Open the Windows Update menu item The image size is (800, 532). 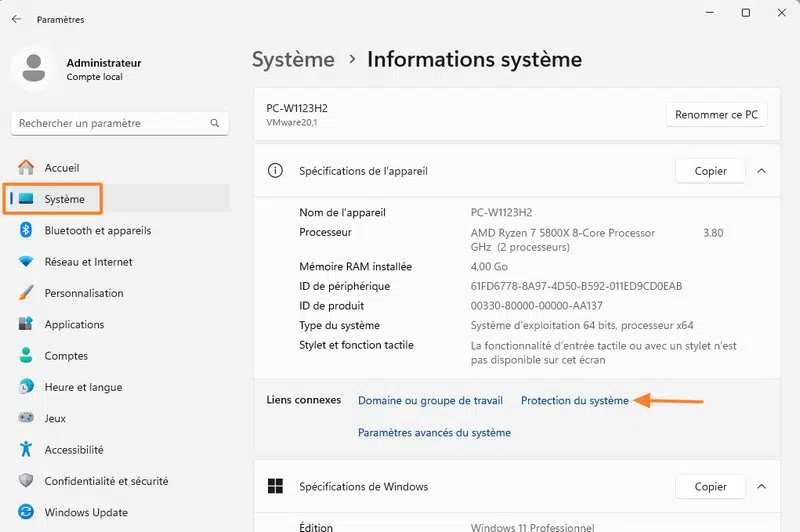click(x=86, y=512)
